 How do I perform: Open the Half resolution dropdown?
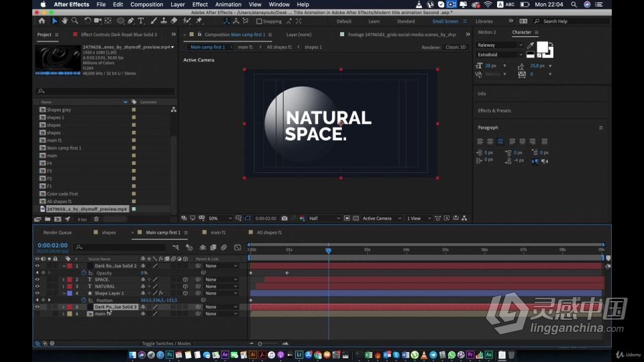(x=325, y=219)
